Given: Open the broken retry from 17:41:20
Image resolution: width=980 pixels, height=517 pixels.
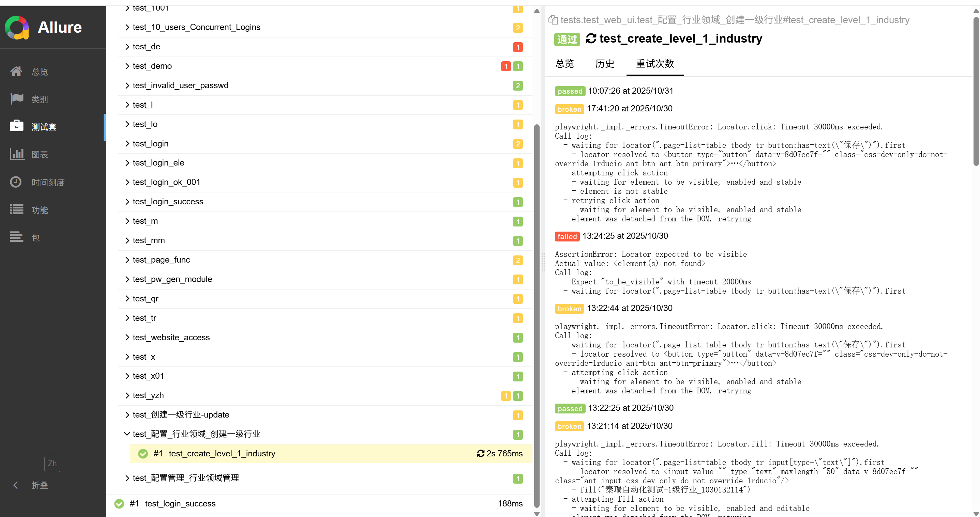Looking at the screenshot, I should pyautogui.click(x=629, y=109).
